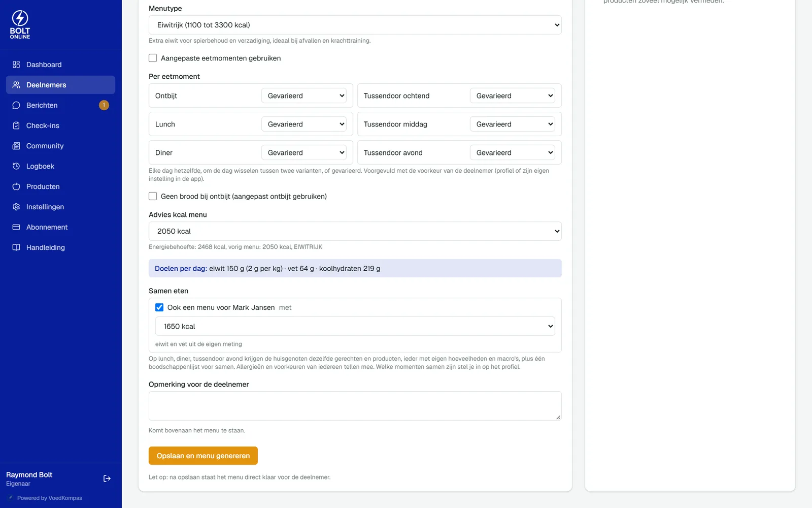Go to Dashboard in the sidebar
Image resolution: width=812 pixels, height=508 pixels.
[60, 65]
